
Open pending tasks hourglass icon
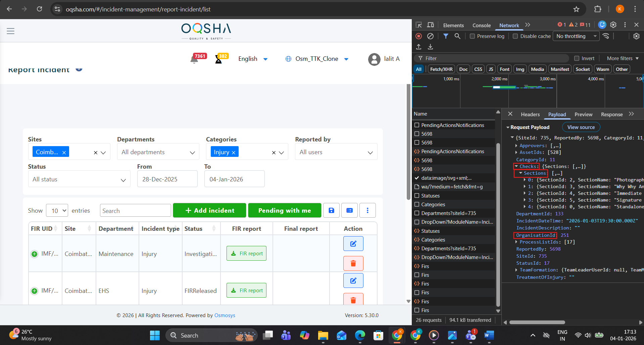tap(218, 60)
